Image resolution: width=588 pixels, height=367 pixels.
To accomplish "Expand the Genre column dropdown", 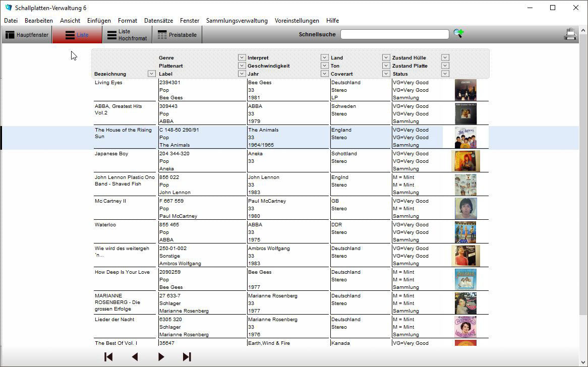I will pyautogui.click(x=242, y=57).
